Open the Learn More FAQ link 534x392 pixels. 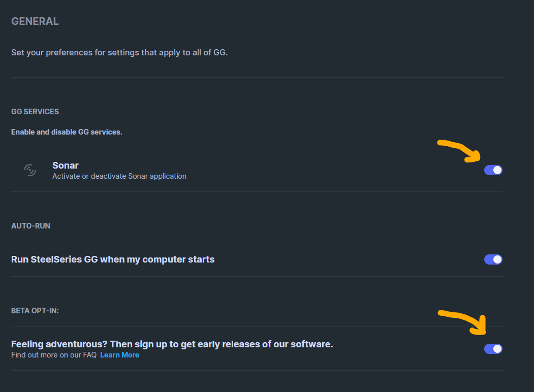point(119,355)
